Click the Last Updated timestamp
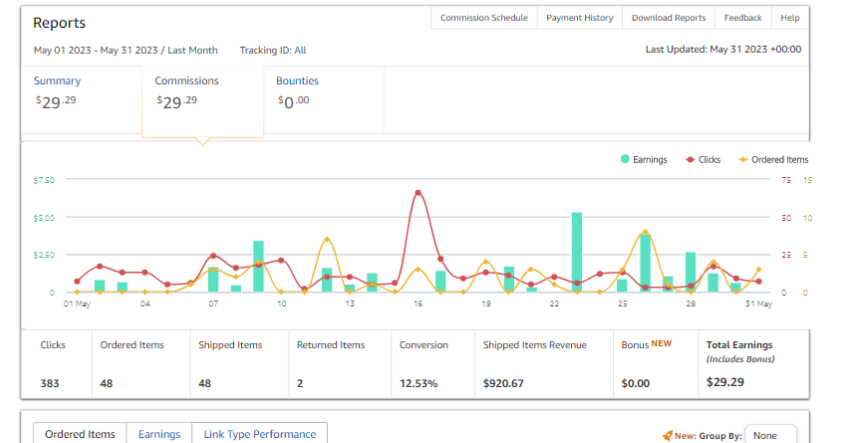 (723, 49)
